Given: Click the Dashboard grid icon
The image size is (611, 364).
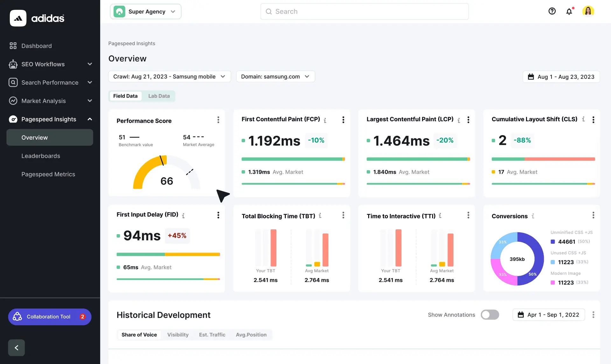Looking at the screenshot, I should (13, 45).
